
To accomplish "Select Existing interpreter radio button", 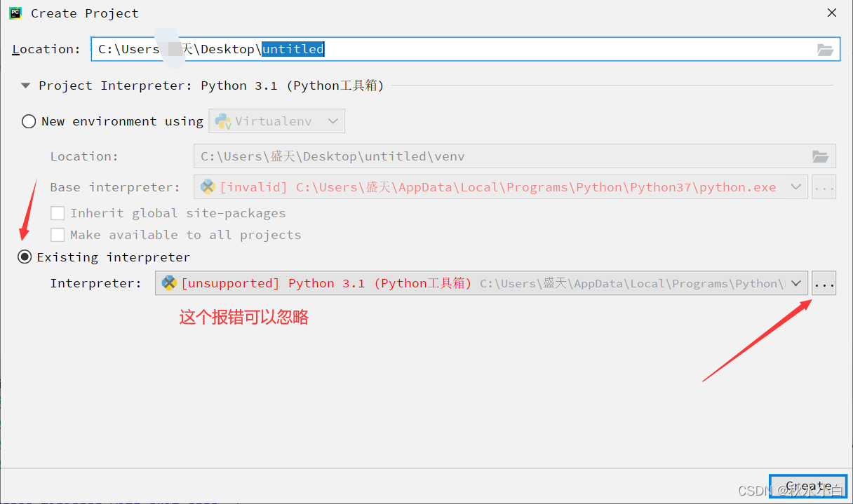I will (25, 257).
